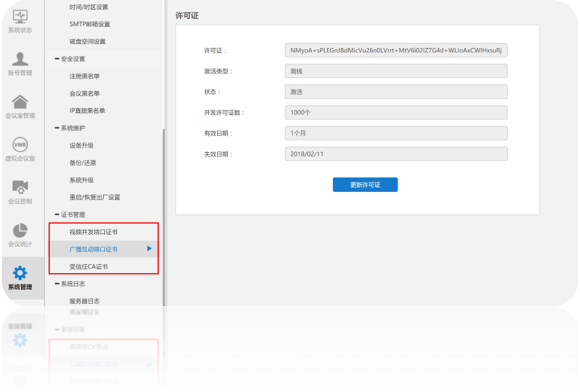Click arrow beside 广播互动端口证书

click(x=149, y=249)
